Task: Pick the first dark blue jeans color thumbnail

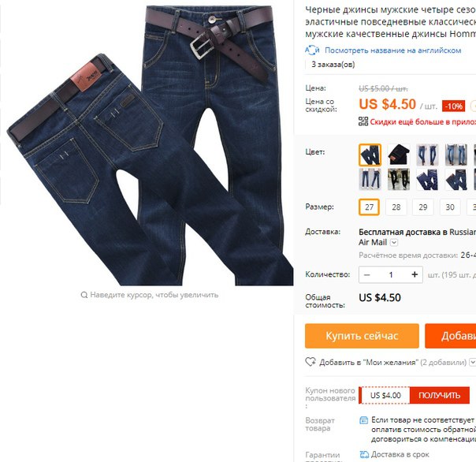Action: (x=370, y=155)
